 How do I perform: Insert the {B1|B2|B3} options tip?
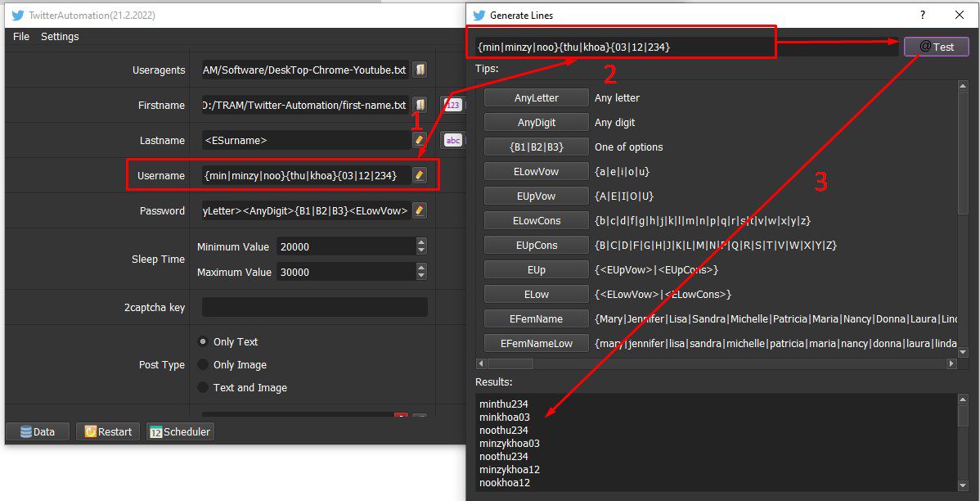pos(537,147)
